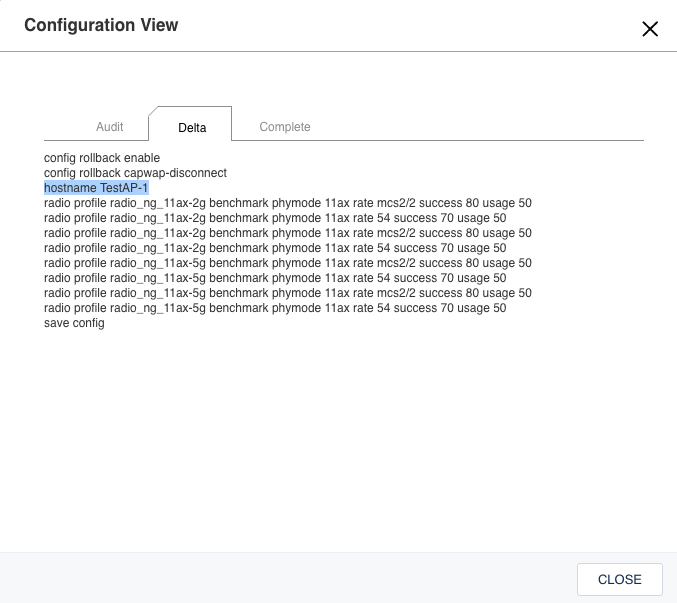Click the save config line
This screenshot has height=603, width=677.
point(74,323)
